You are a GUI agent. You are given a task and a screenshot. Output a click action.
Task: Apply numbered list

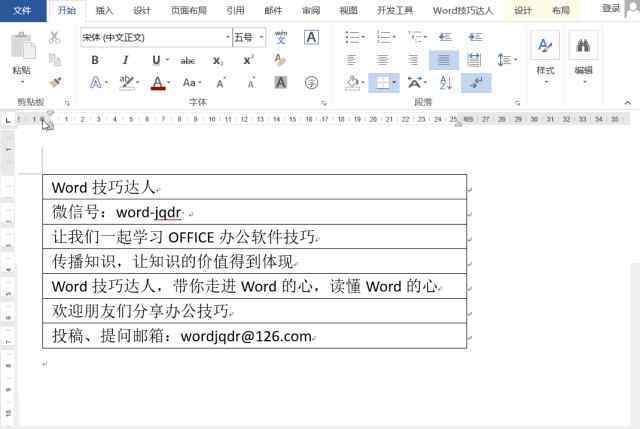pos(386,38)
